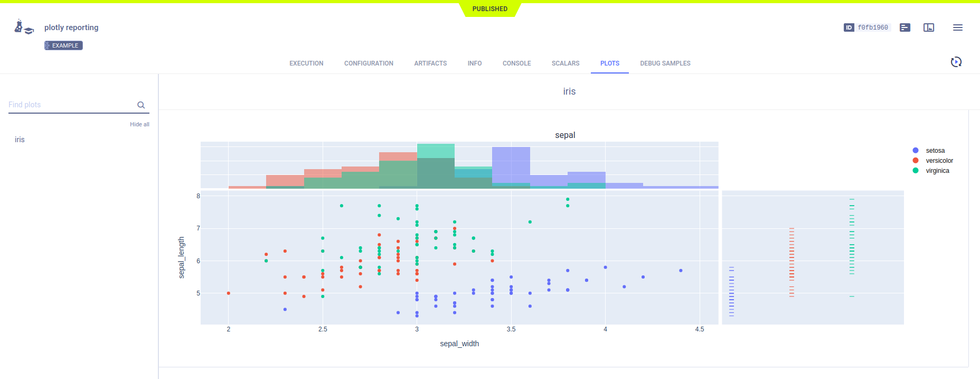
Task: Select iris in the plots list
Action: (x=20, y=140)
